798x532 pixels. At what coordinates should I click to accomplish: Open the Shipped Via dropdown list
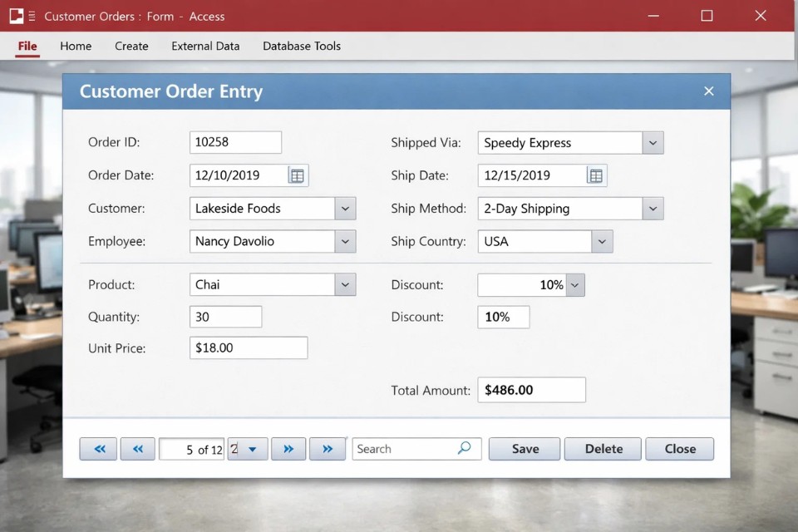tap(653, 143)
